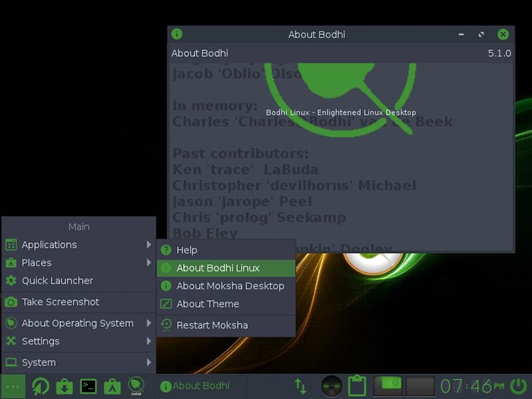Open Applications in the Main menu
The height and width of the screenshot is (399, 532).
click(79, 245)
